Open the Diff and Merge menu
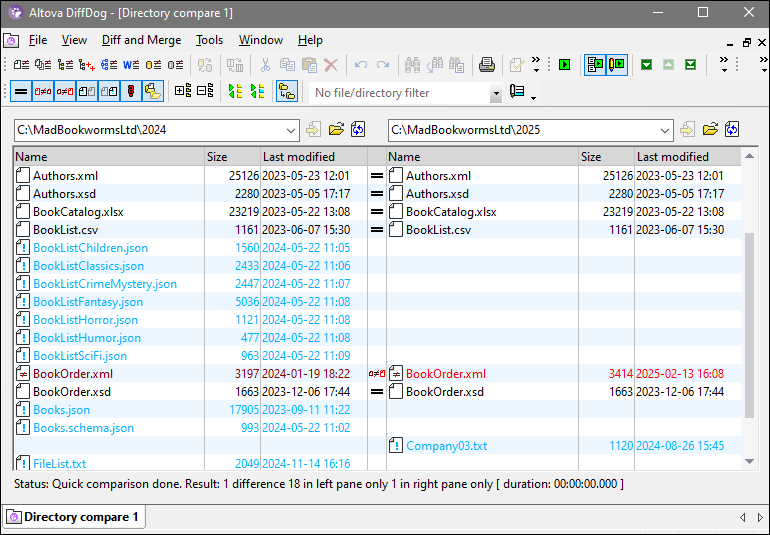 click(x=141, y=40)
